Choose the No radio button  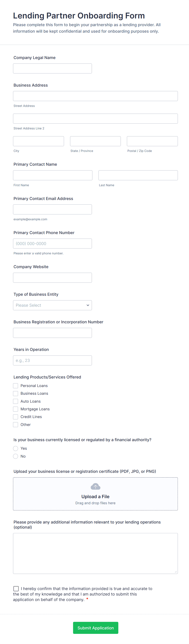15,456
